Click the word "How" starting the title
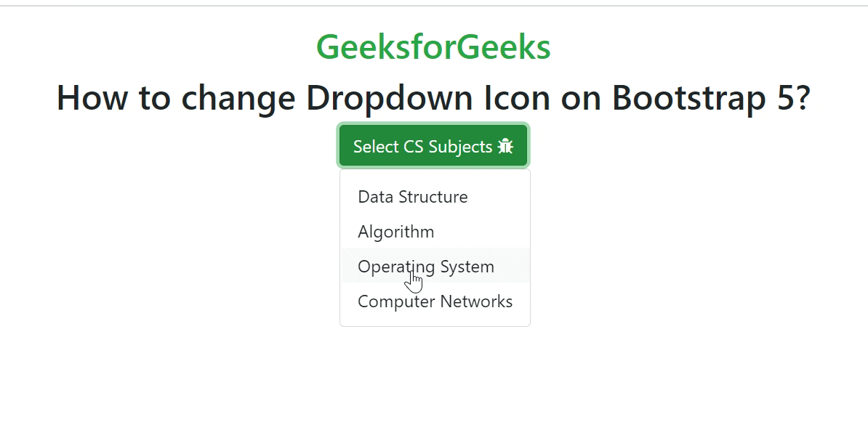 [92, 97]
